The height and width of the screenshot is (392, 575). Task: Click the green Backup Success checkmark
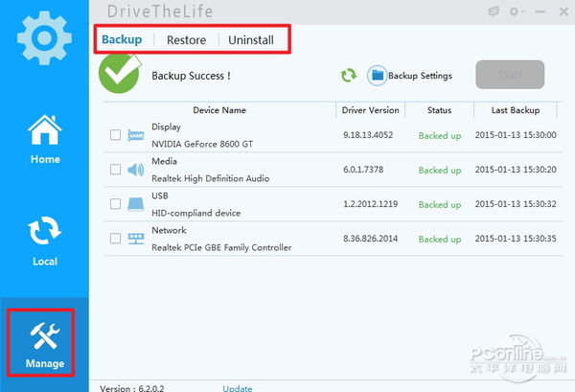point(120,74)
